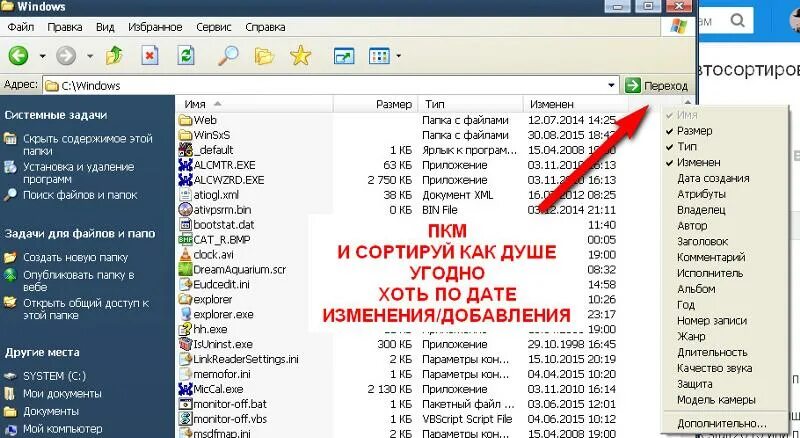The width and height of the screenshot is (800, 438).
Task: Select the hh.exe file icon
Action: coord(185,329)
